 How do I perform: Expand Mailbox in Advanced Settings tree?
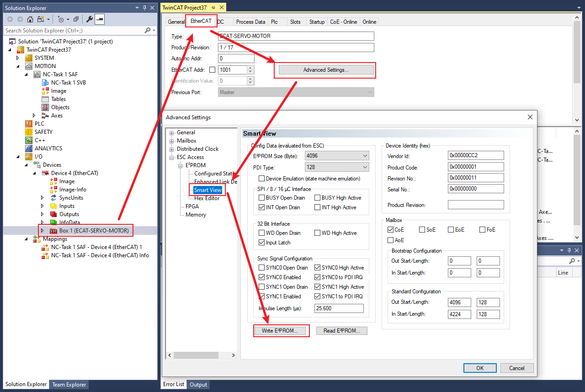(x=172, y=141)
